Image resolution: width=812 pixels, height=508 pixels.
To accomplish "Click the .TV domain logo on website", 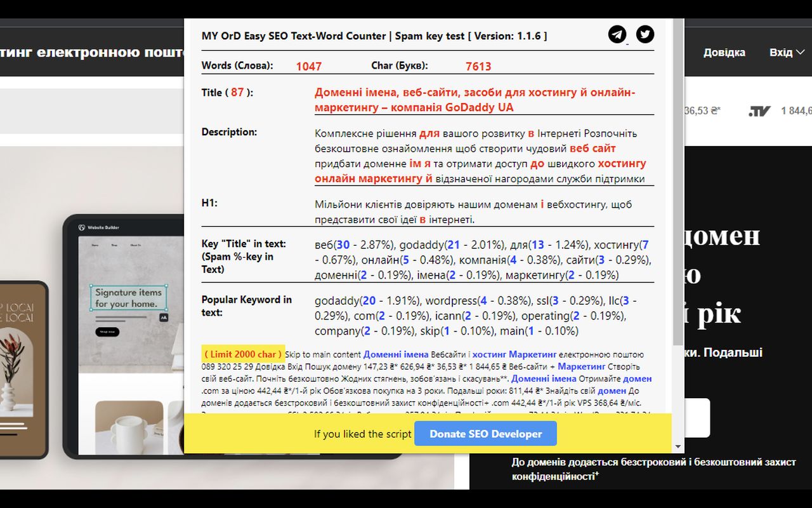I will (759, 111).
